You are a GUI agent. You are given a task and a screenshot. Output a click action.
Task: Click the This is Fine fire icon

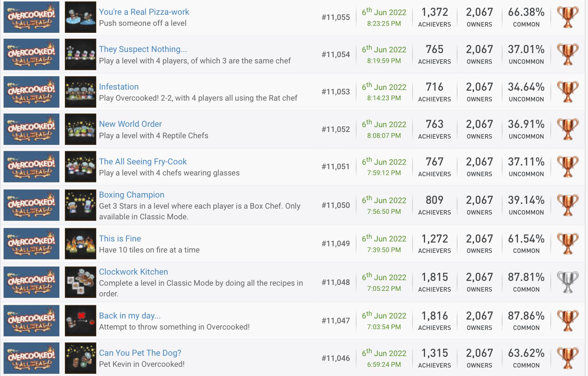[x=80, y=244]
